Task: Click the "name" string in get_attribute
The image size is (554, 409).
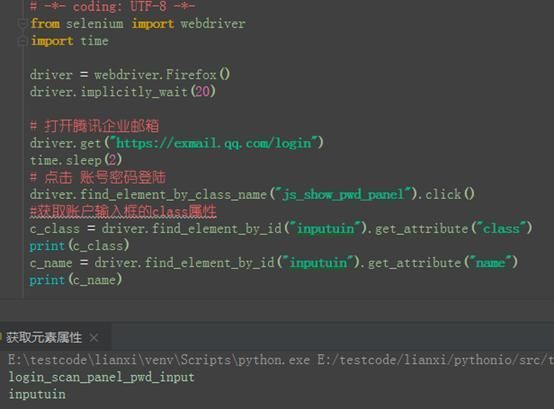Action: (491, 263)
